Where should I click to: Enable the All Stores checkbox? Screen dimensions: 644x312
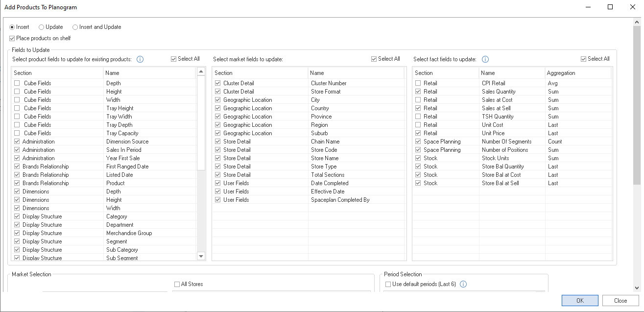coord(177,284)
